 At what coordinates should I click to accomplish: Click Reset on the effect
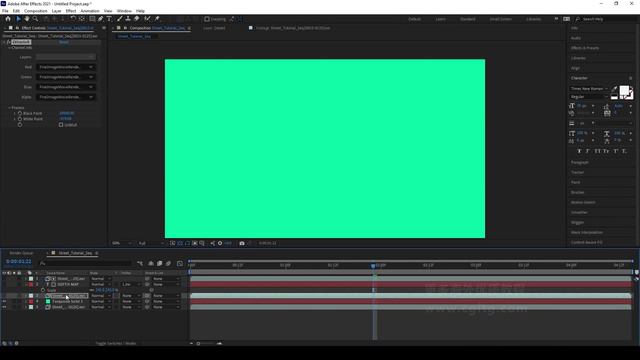pos(64,42)
